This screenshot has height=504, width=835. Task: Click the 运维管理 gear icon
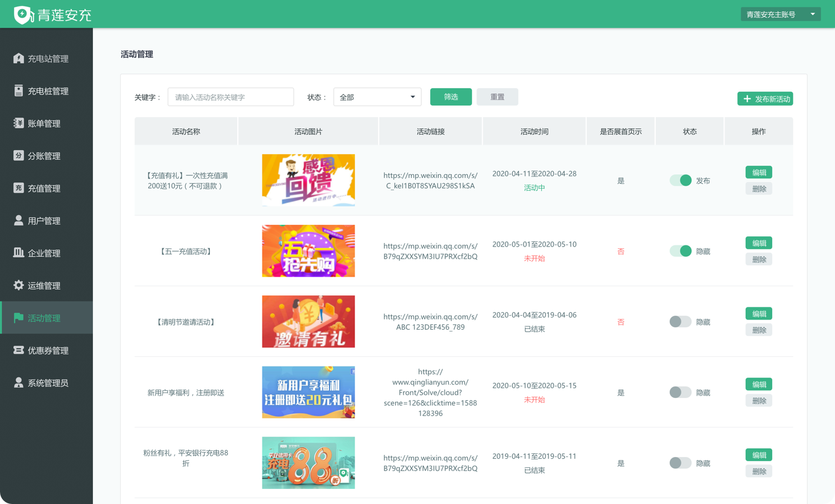tap(19, 286)
